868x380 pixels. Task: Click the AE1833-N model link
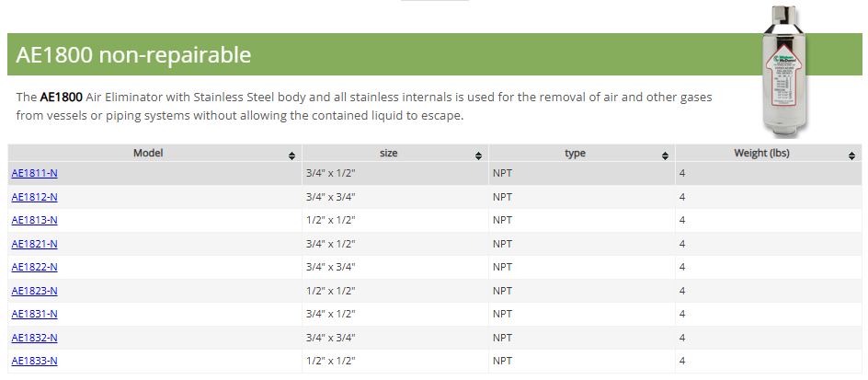click(34, 361)
